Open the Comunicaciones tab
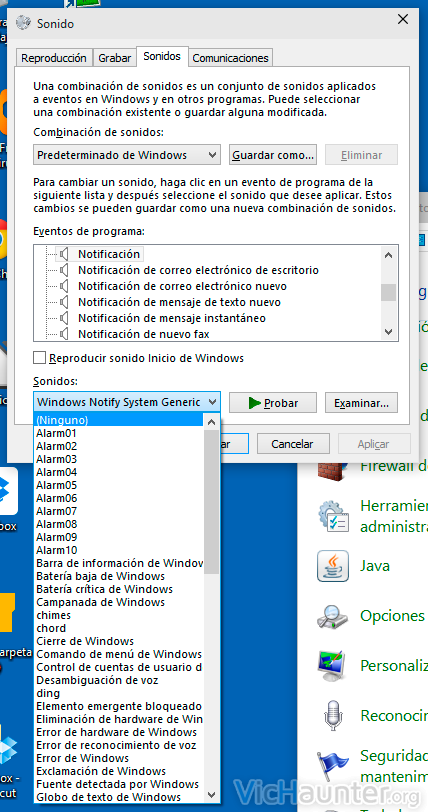The width and height of the screenshot is (428, 812). point(231,59)
